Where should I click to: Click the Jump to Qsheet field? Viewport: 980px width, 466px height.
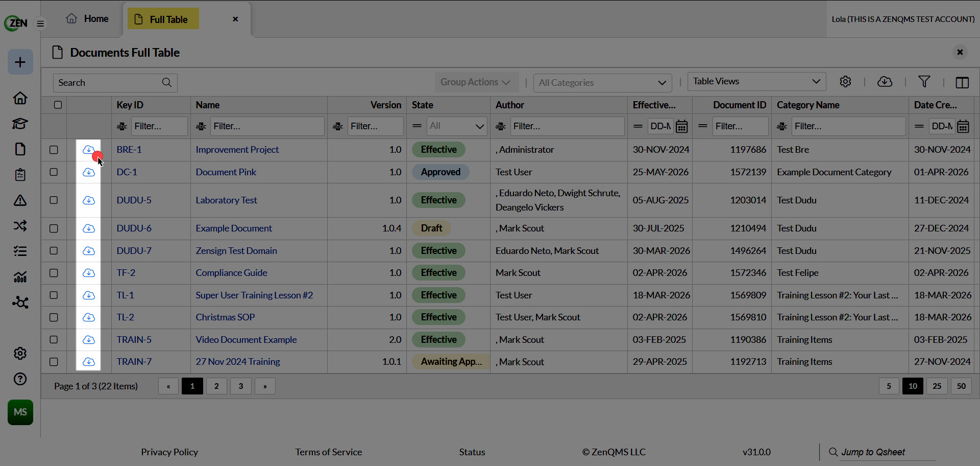pyautogui.click(x=887, y=452)
